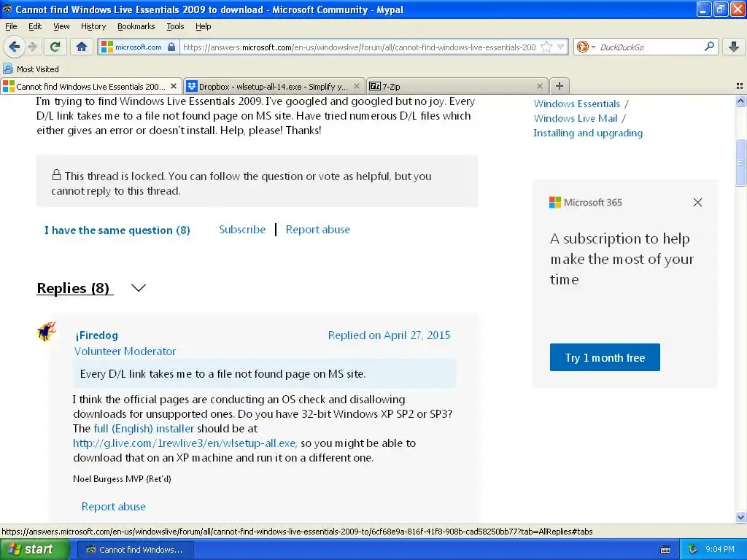Open the Bookmarks menu
This screenshot has width=747, height=560.
[136, 26]
